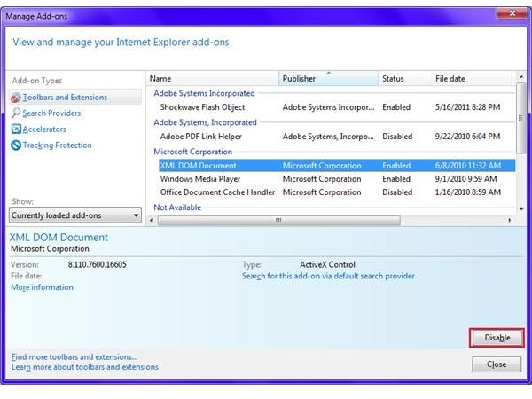The image size is (532, 399).
Task: Click the Disable button
Action: coord(497,338)
